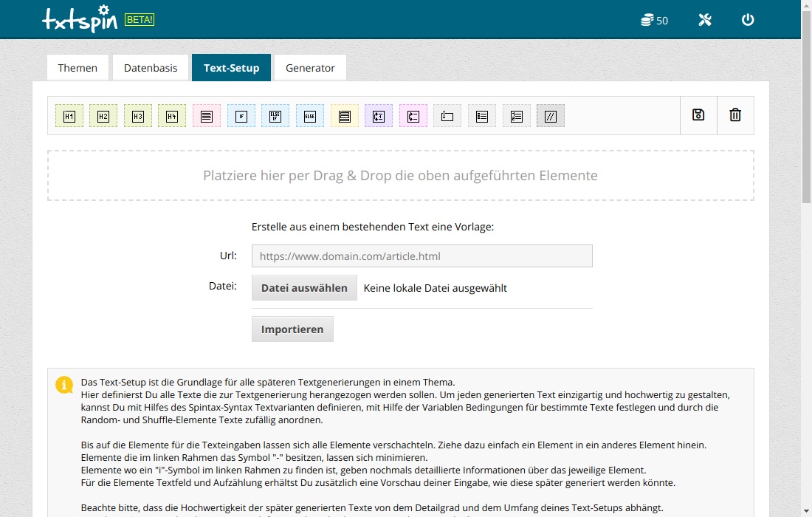Pick the H3 heading element
Image resolution: width=812 pixels, height=517 pixels.
click(x=138, y=116)
